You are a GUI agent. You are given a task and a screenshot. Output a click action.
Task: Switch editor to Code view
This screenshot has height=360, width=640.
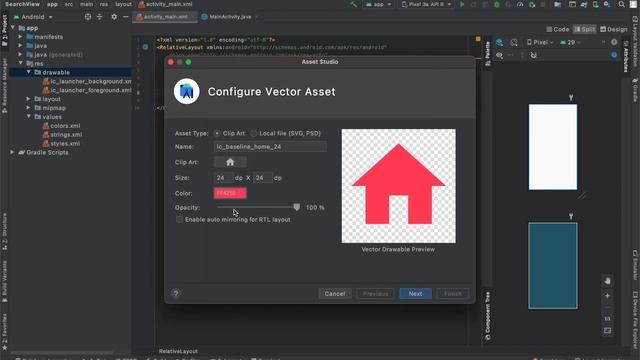558,29
